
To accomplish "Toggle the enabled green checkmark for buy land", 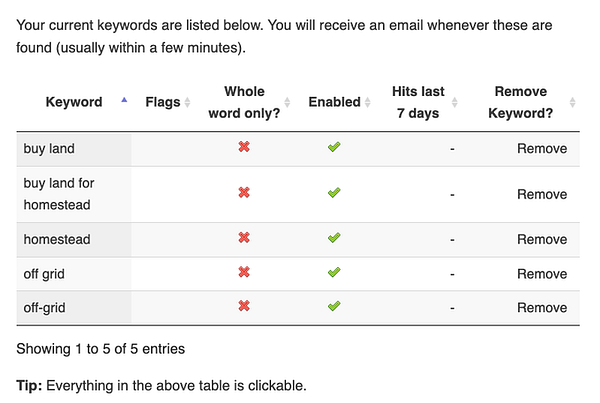I will coord(334,147).
